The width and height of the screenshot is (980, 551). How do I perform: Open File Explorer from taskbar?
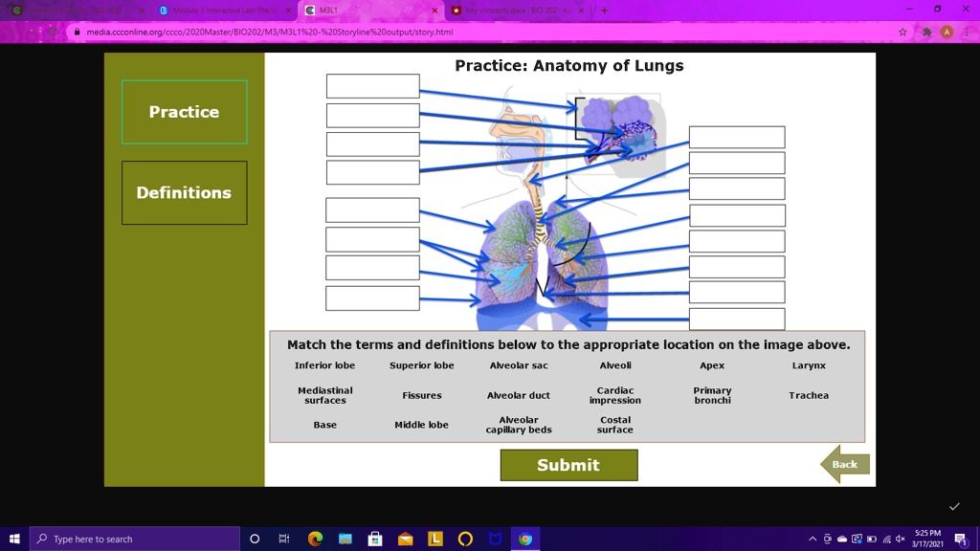(x=345, y=539)
